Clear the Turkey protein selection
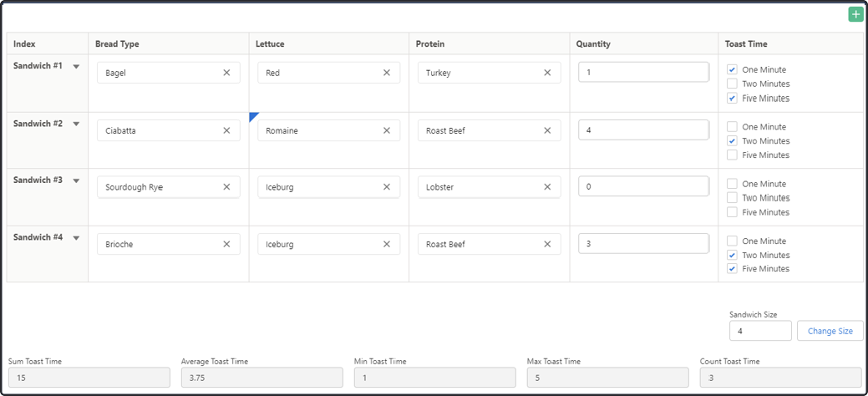Screen dimensions: 868x396 click(x=547, y=73)
